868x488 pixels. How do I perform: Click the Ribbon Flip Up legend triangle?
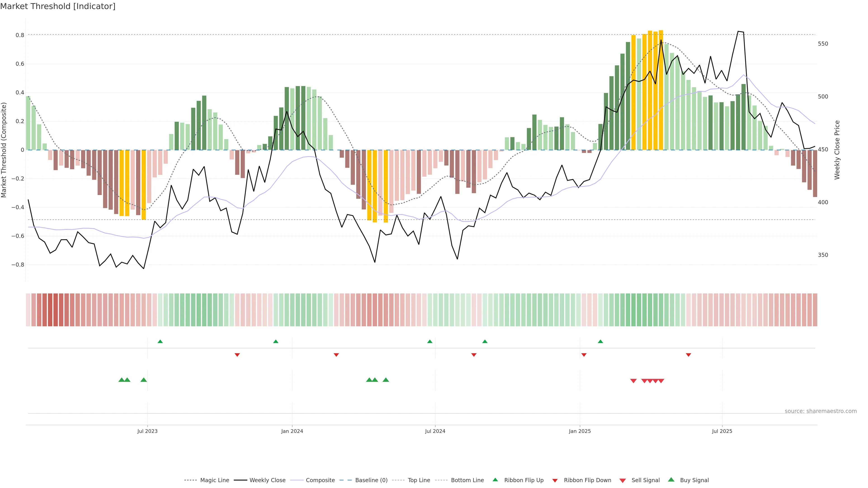(495, 480)
